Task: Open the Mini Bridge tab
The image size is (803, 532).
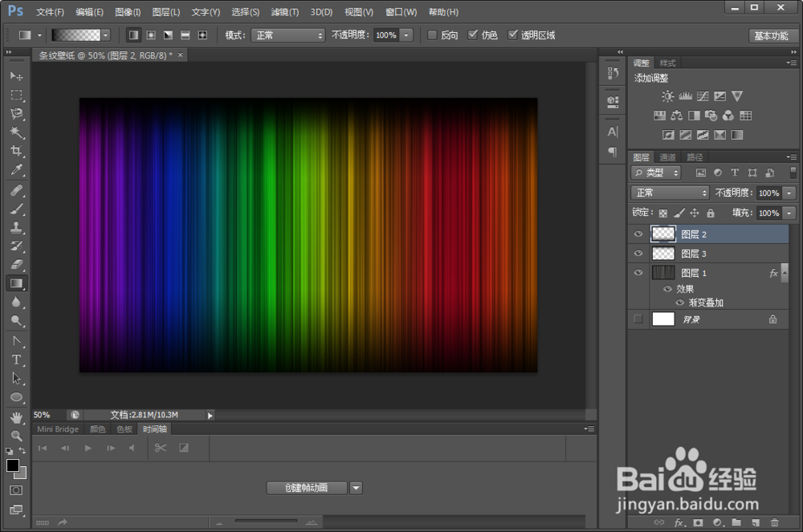Action: (x=58, y=429)
